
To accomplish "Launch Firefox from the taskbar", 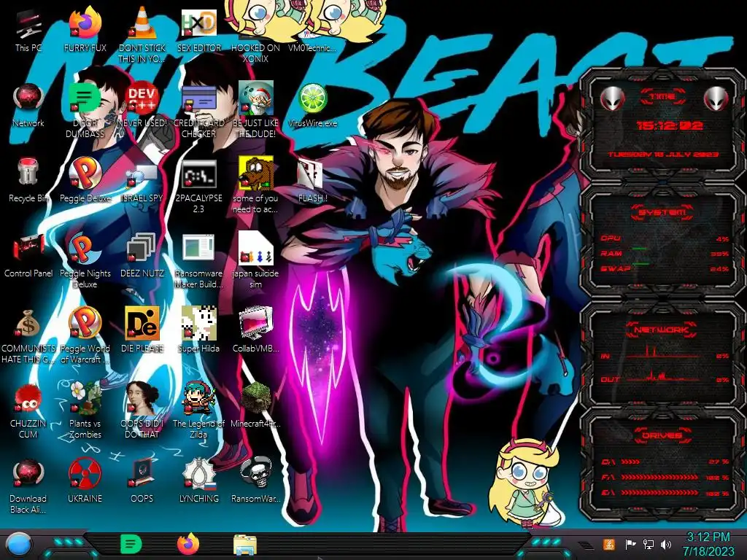I will pyautogui.click(x=188, y=544).
